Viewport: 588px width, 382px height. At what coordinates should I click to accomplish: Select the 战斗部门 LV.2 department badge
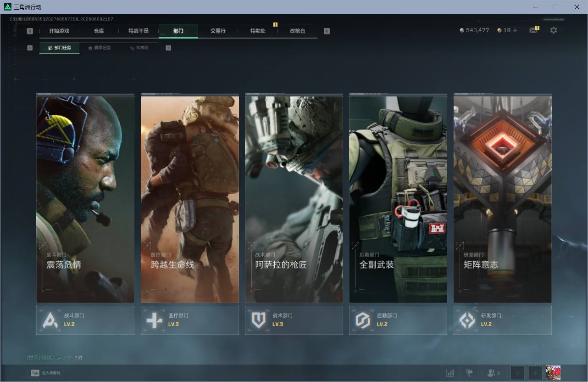pyautogui.click(x=85, y=320)
